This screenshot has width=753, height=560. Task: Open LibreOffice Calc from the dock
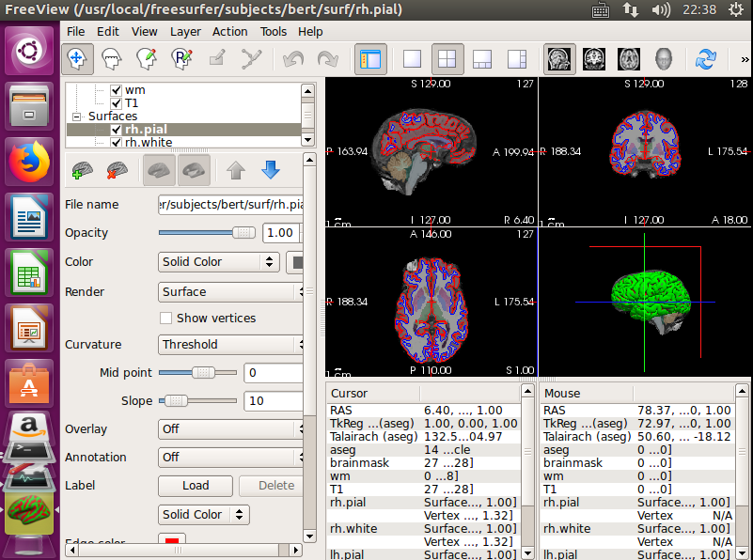click(29, 272)
